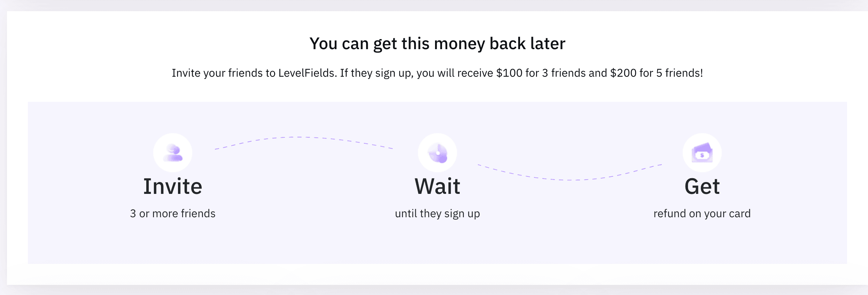Select the "Get" step heading

702,186
